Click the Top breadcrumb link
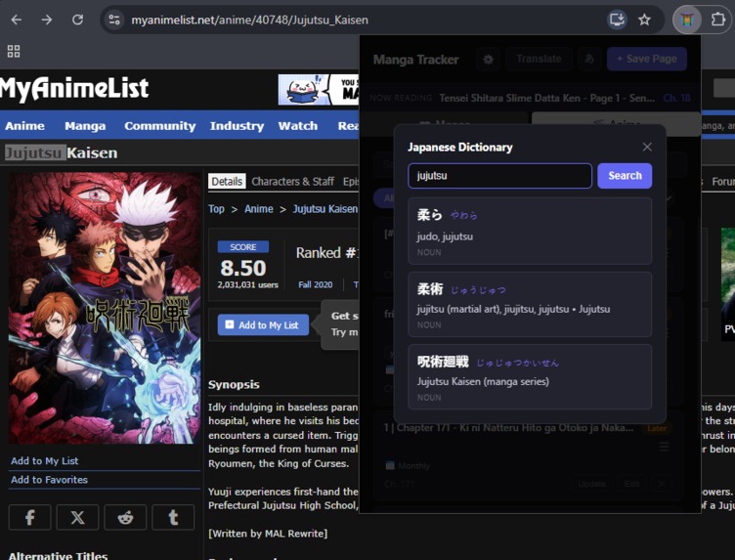The width and height of the screenshot is (735, 560). pyautogui.click(x=216, y=209)
